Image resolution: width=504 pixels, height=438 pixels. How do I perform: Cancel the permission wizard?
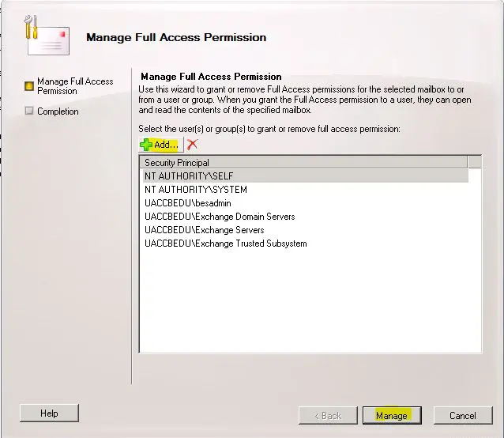[462, 415]
